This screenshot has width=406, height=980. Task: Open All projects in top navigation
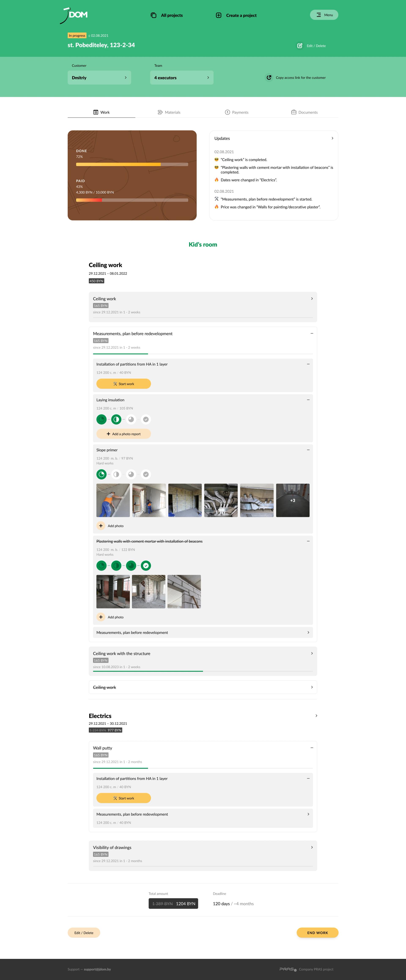167,15
